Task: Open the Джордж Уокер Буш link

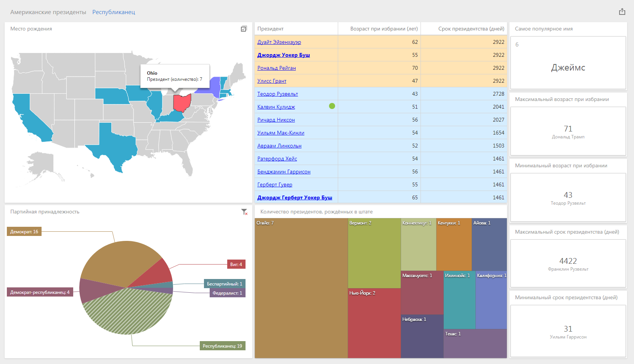Action: [284, 55]
